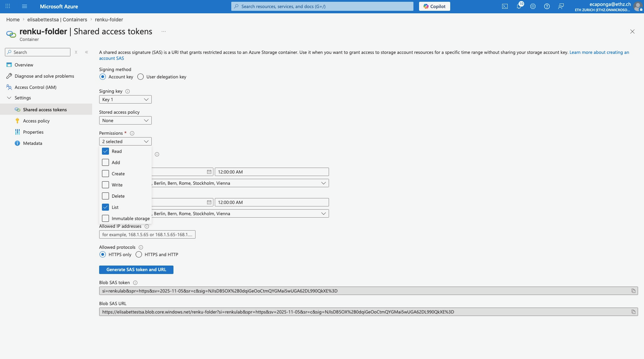Open the account avatar menu
Image resolution: width=644 pixels, height=359 pixels.
click(638, 6)
